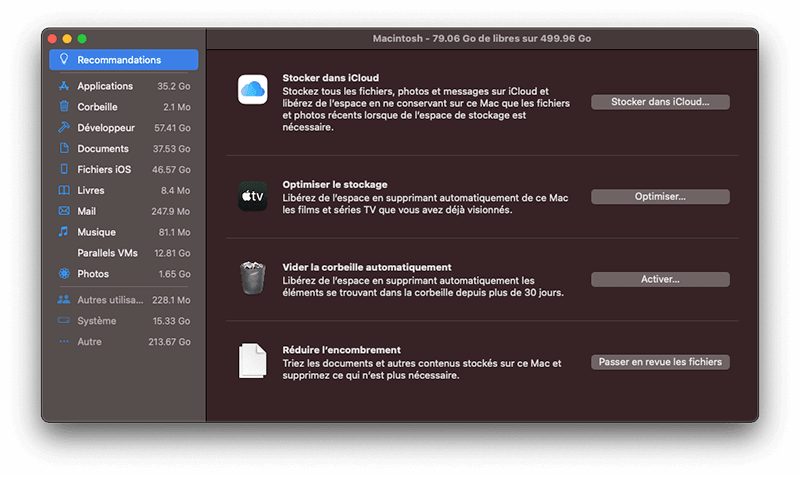Select the Photos row label
This screenshot has width=800, height=477.
93,274
